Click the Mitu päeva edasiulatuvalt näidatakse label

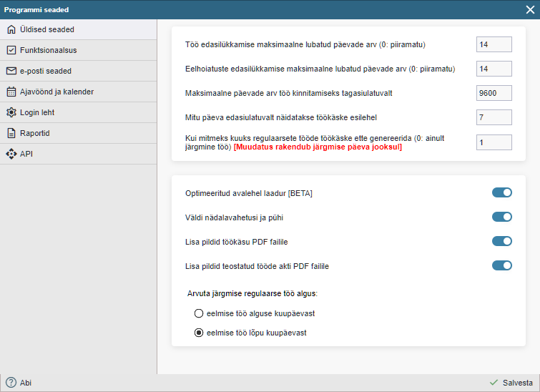point(280,117)
